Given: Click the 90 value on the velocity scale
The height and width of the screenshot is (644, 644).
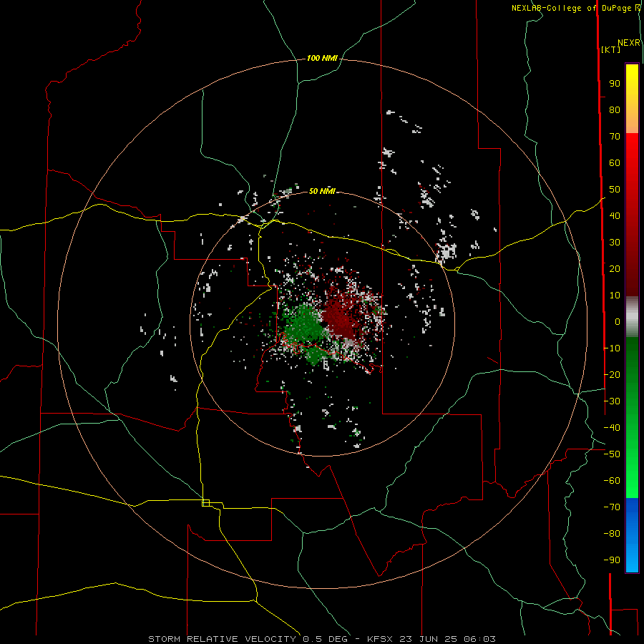Looking at the screenshot, I should click(x=615, y=84).
